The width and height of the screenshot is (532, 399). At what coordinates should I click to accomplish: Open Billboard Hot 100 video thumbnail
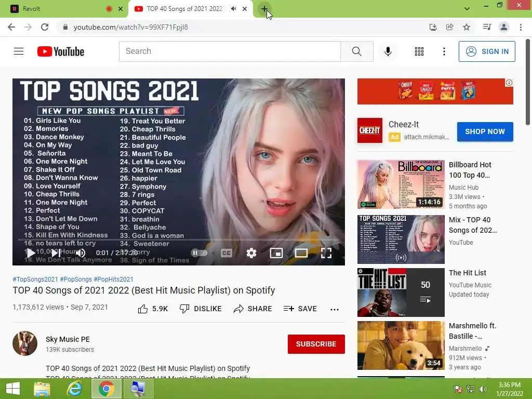pos(401,184)
